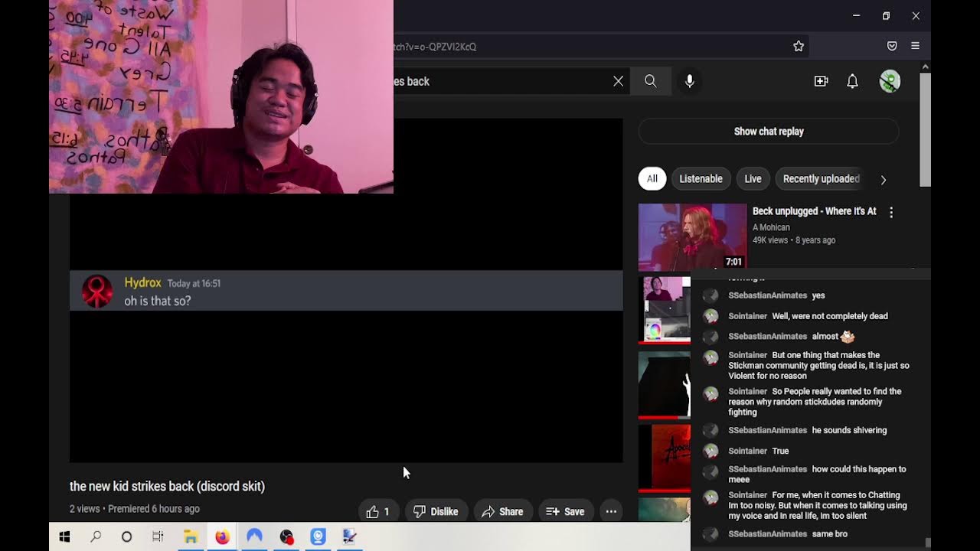Open the account avatar menu
Image resolution: width=980 pixels, height=551 pixels.
point(890,81)
